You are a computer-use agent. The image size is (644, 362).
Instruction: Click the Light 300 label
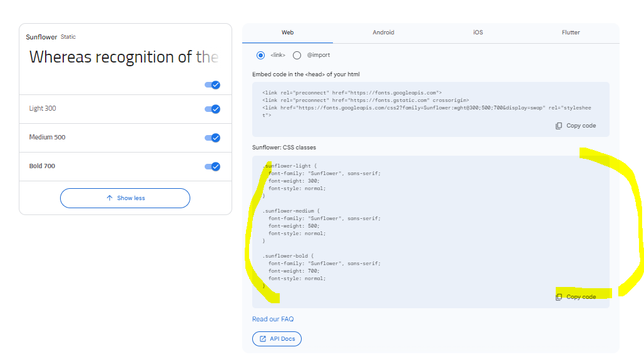coord(43,108)
